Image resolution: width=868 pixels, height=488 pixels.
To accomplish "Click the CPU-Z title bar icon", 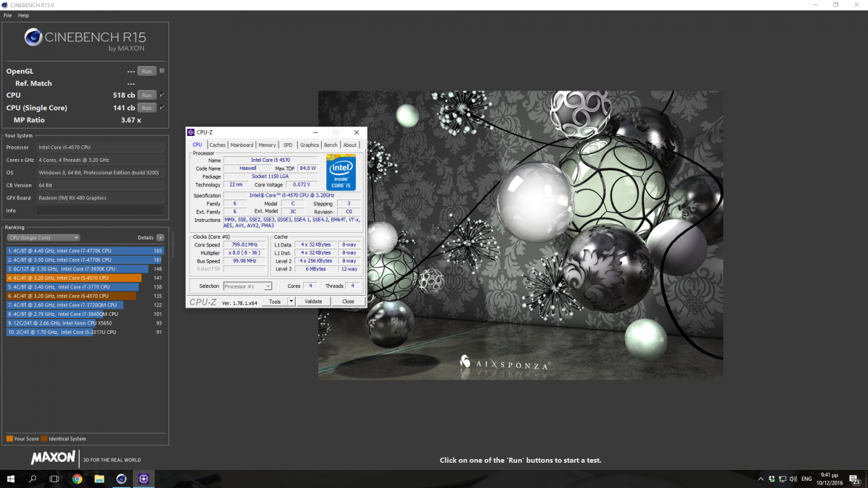I will pos(192,132).
